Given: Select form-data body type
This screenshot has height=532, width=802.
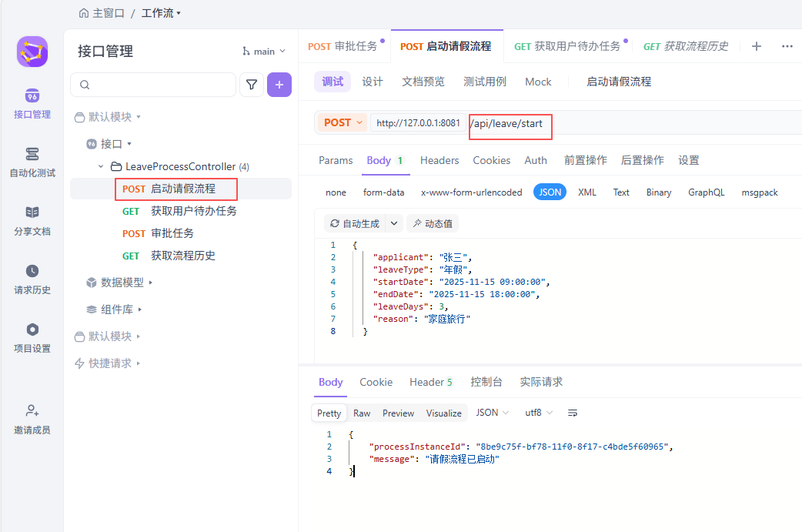Looking at the screenshot, I should pyautogui.click(x=383, y=192).
